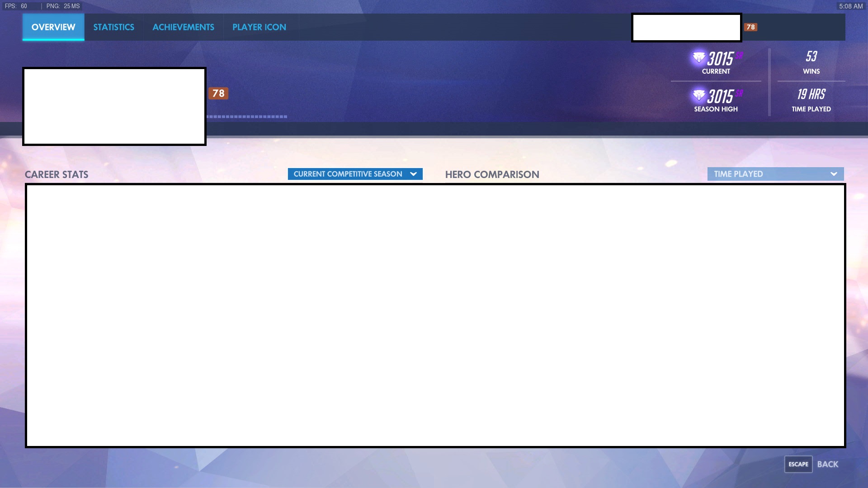Click the 19 HRS Time Played stat
This screenshot has width=868, height=488.
tap(811, 100)
